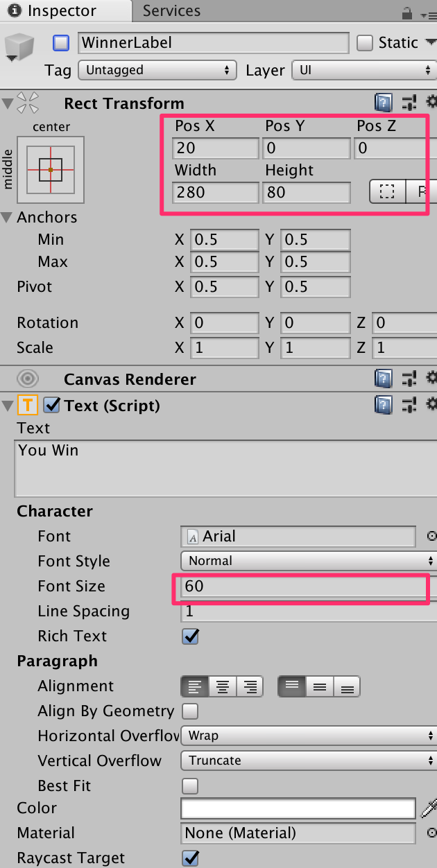This screenshot has height=868, width=437.
Task: Click Scale X field
Action: tap(225, 348)
